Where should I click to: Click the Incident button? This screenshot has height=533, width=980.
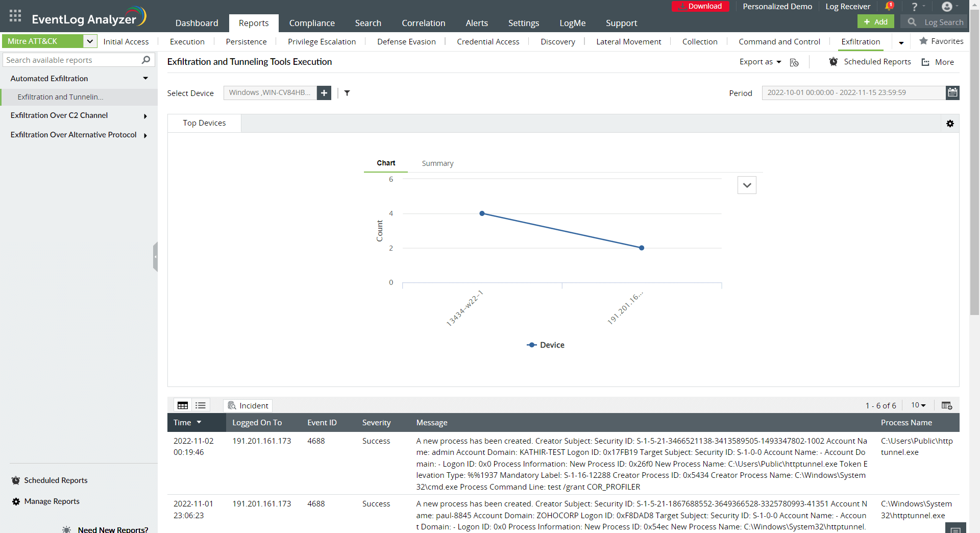tap(248, 405)
